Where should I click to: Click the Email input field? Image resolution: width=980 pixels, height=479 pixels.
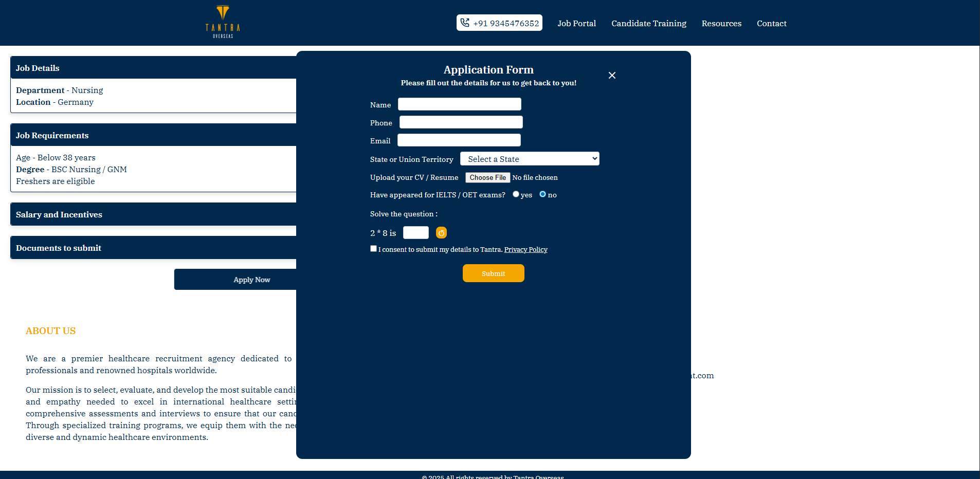click(x=459, y=140)
